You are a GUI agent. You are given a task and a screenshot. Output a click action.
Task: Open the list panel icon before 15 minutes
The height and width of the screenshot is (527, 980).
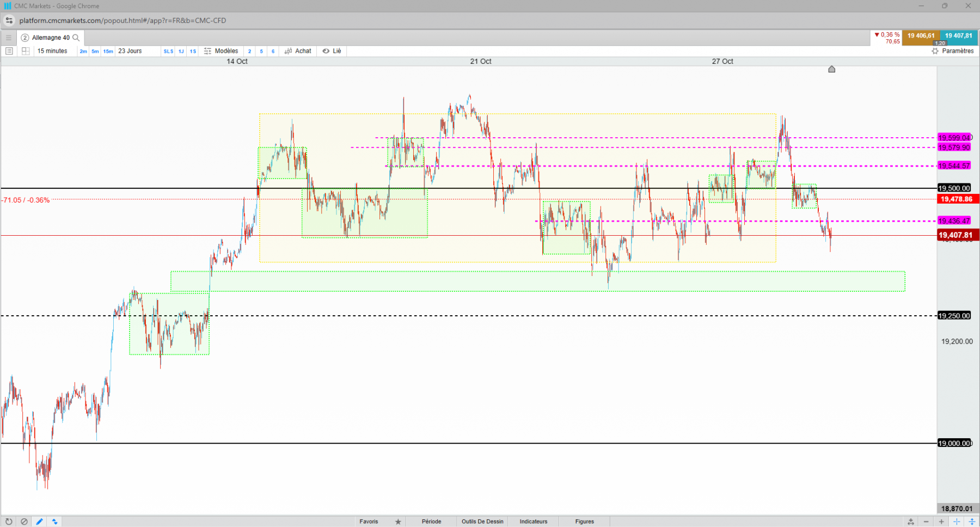9,51
